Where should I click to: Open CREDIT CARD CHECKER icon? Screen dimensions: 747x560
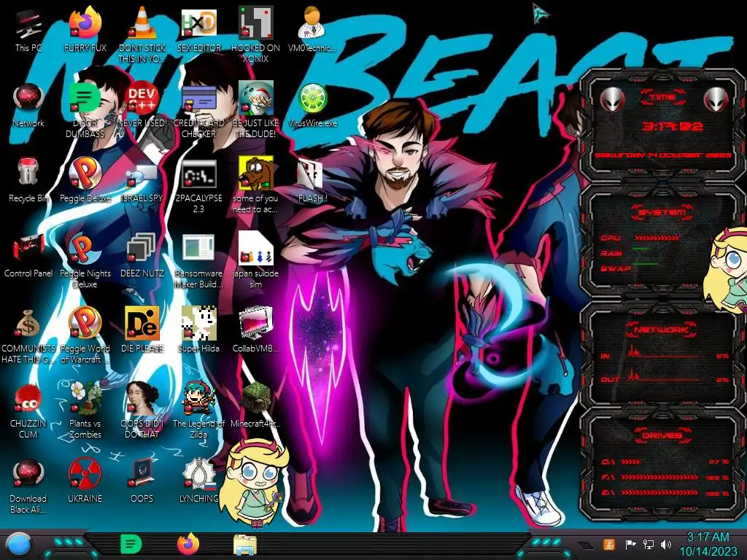coord(198,111)
